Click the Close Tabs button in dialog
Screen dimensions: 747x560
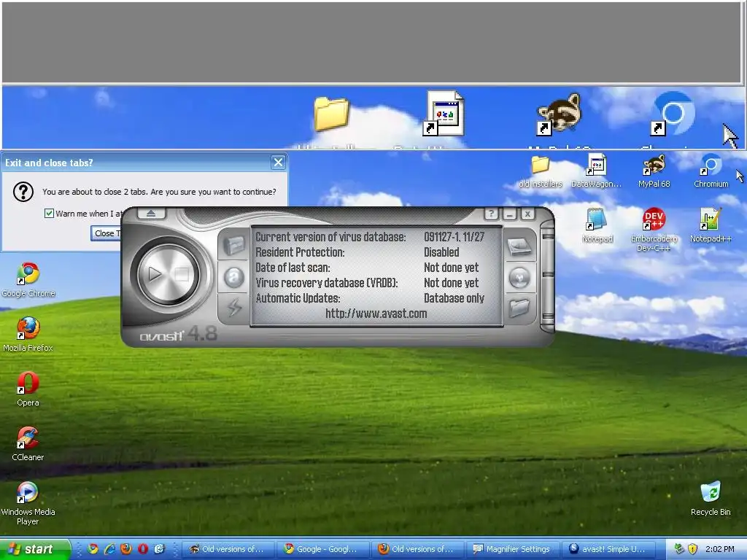click(107, 233)
